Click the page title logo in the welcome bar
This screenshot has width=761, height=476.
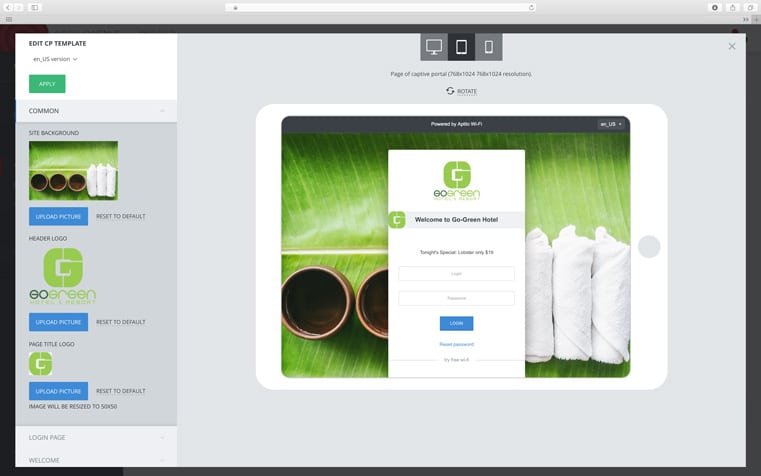click(397, 220)
